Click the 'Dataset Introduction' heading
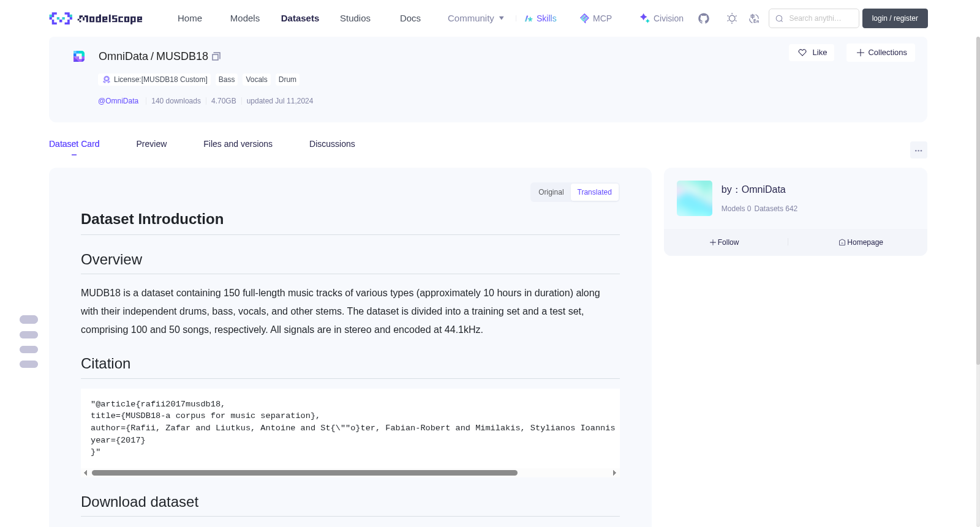980x527 pixels. click(152, 219)
